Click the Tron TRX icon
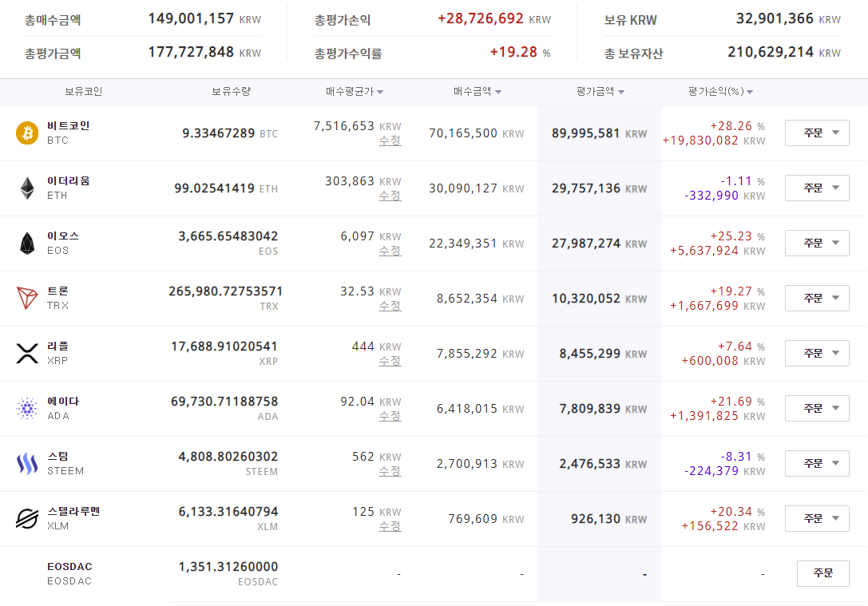 (27, 299)
